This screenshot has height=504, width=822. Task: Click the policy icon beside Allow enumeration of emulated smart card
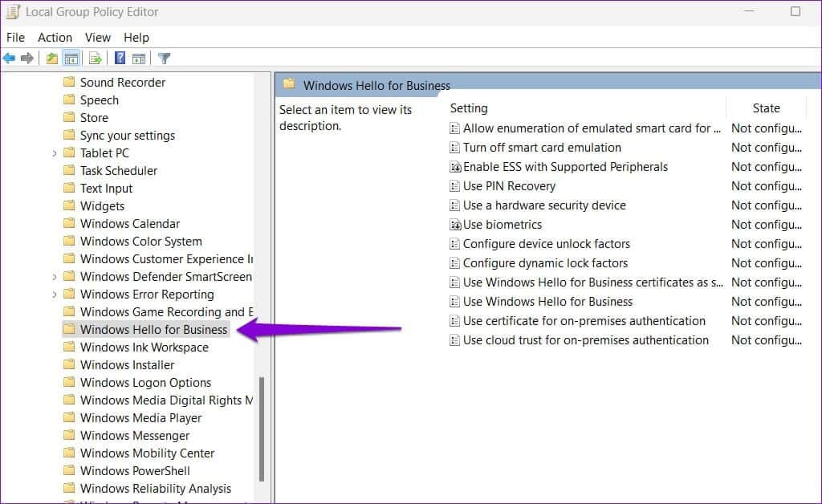454,128
